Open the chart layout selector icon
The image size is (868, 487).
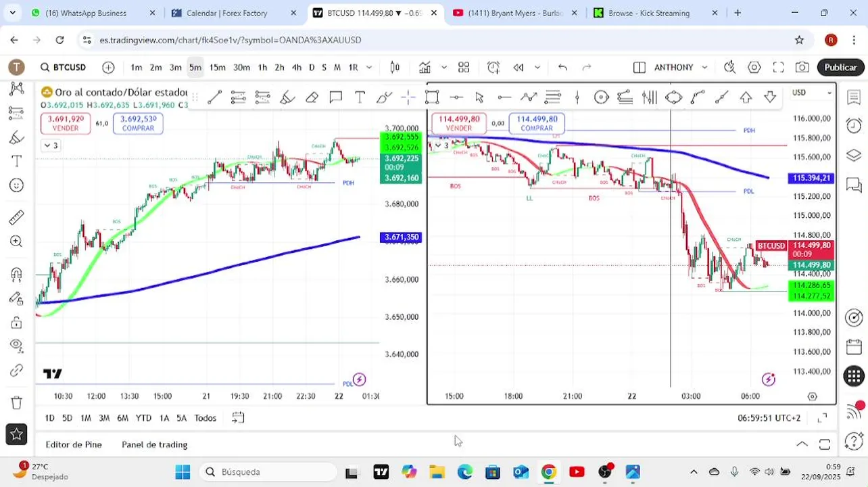pos(640,67)
